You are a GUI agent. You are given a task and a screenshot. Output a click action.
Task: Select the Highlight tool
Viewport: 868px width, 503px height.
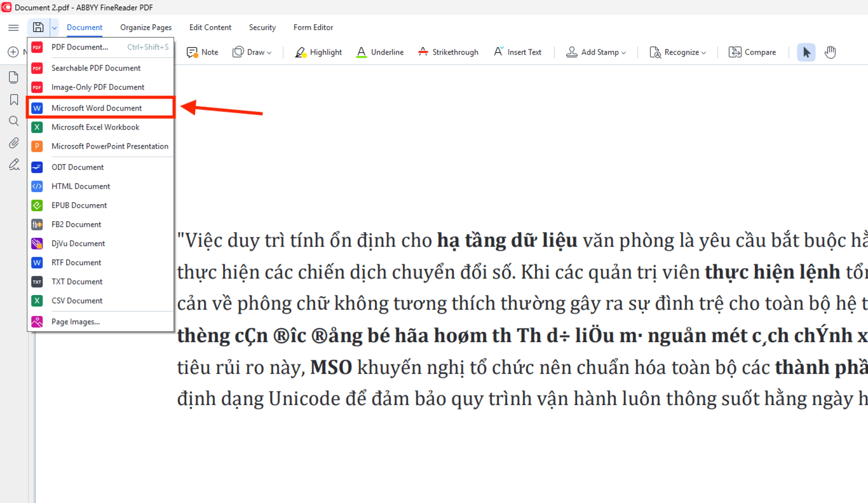point(318,52)
